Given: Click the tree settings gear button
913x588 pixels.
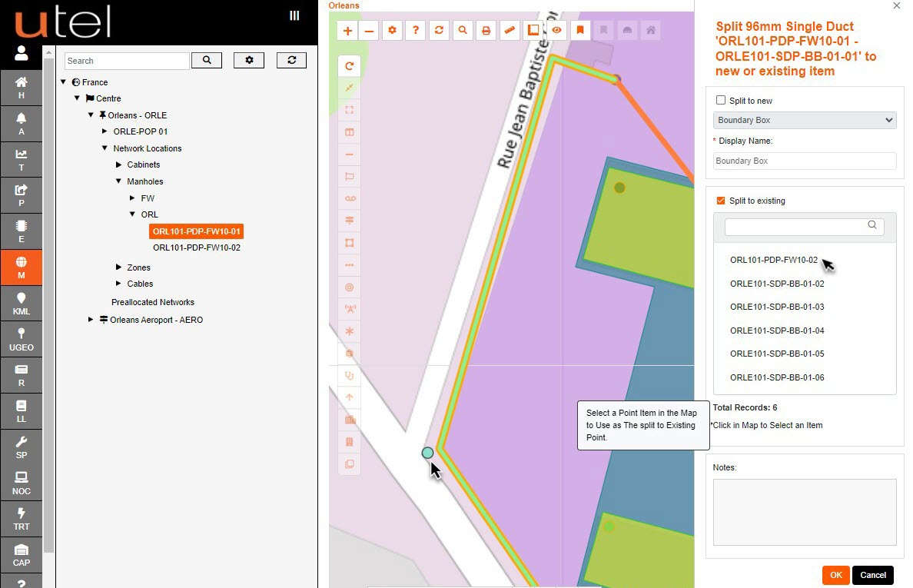Looking at the screenshot, I should (x=249, y=61).
